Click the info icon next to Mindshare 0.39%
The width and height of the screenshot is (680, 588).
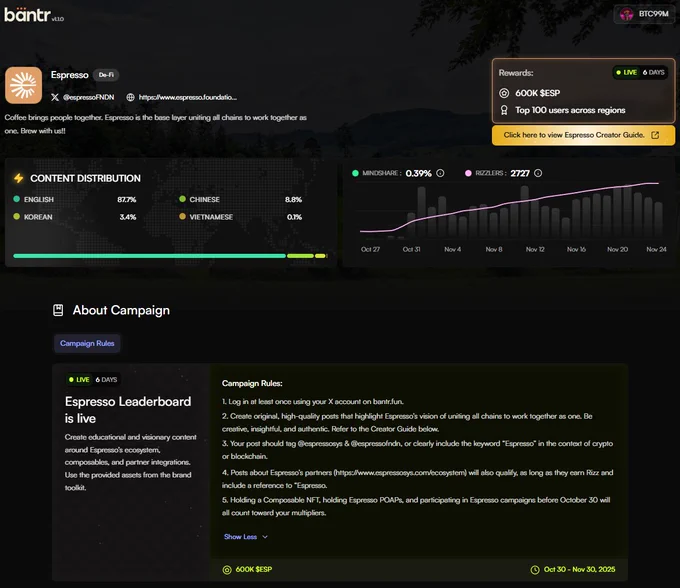(x=440, y=173)
